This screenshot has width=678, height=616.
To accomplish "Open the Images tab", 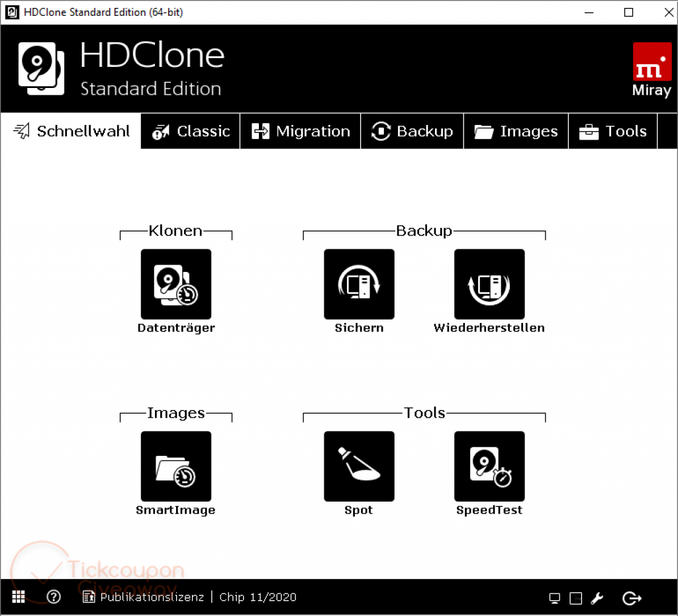I will click(x=516, y=131).
